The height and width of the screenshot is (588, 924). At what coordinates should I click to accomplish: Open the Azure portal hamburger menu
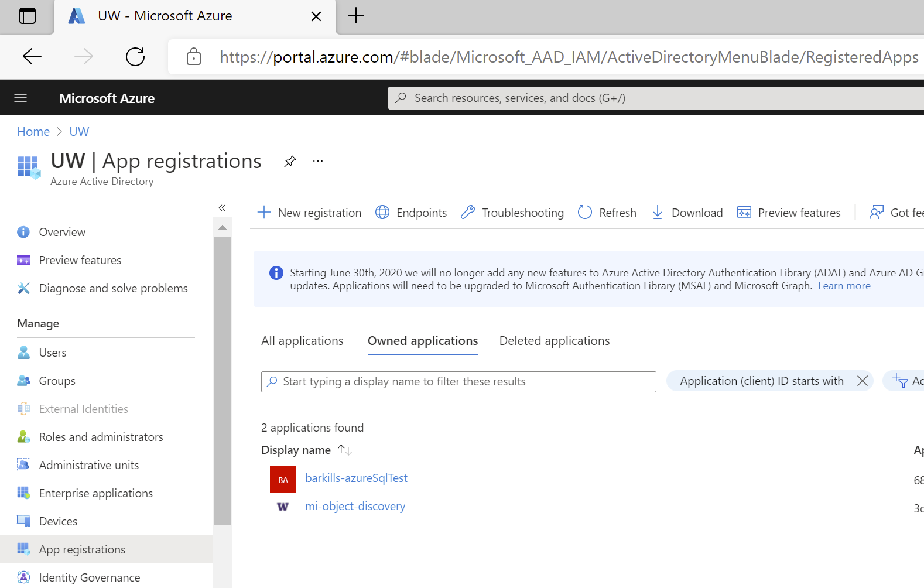(20, 98)
